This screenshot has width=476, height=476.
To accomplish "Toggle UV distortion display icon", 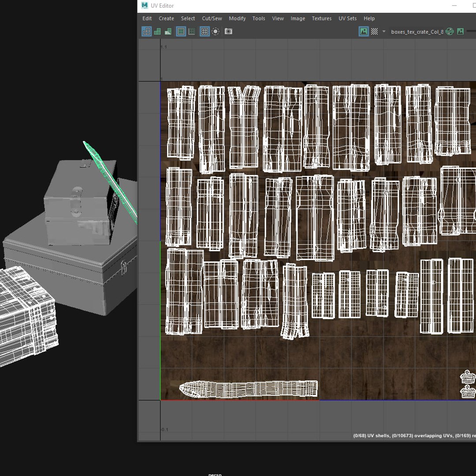I will tap(168, 31).
